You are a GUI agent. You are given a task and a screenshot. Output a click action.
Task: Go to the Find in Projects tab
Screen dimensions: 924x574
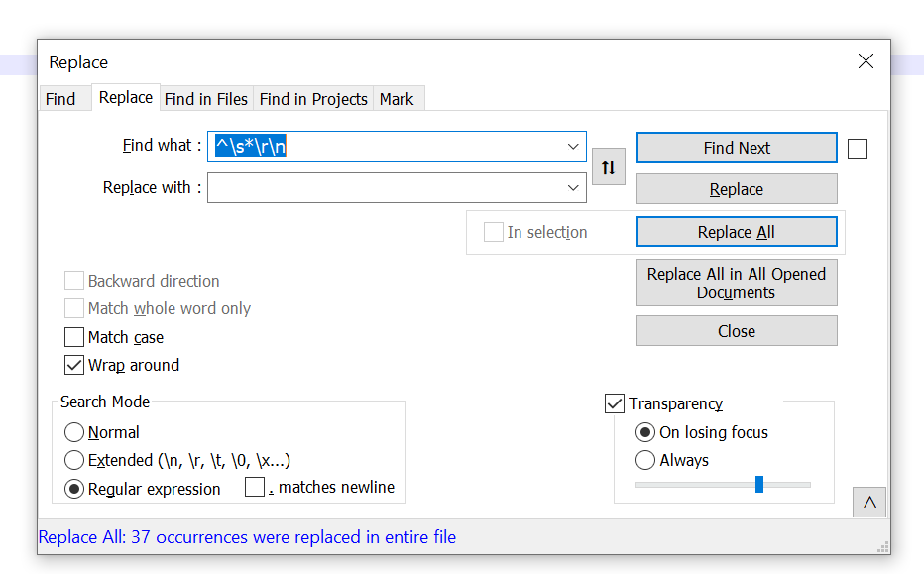coord(313,99)
